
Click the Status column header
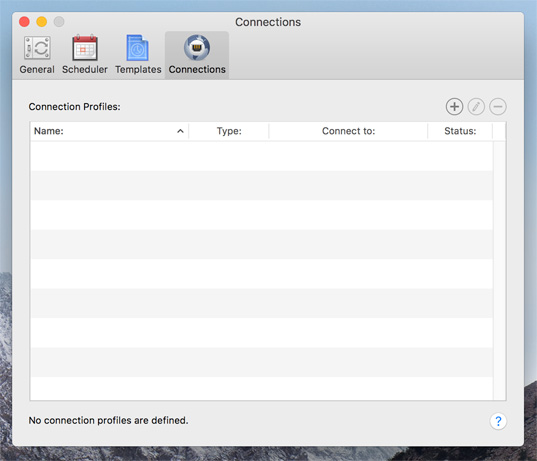point(460,131)
